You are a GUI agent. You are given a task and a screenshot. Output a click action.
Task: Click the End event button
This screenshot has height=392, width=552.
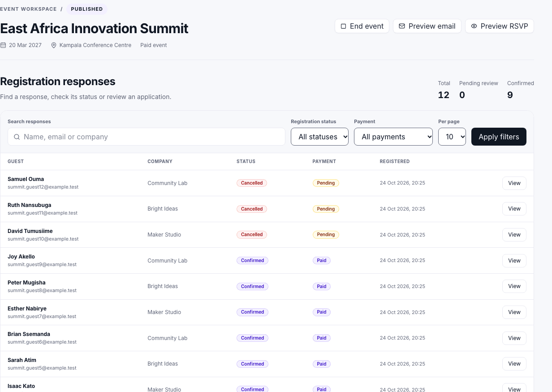[362, 26]
